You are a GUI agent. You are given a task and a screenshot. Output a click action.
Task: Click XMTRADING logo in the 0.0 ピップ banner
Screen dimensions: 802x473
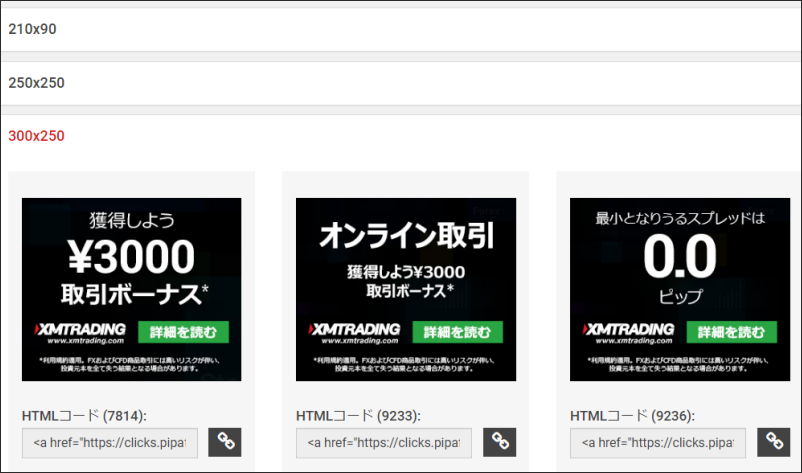coord(630,332)
